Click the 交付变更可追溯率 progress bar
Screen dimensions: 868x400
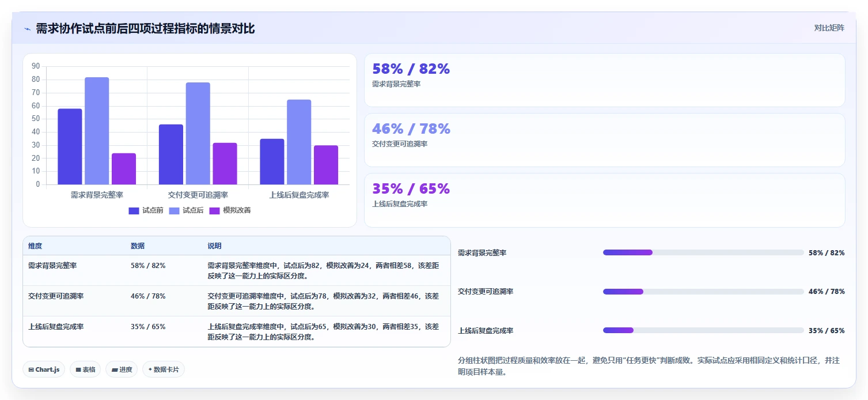coord(703,292)
